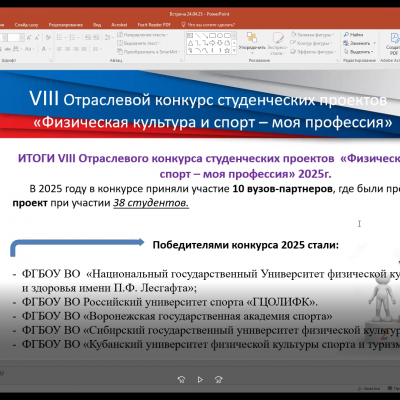Open Align Text (Выровнять текст) dropdown

click(x=139, y=43)
